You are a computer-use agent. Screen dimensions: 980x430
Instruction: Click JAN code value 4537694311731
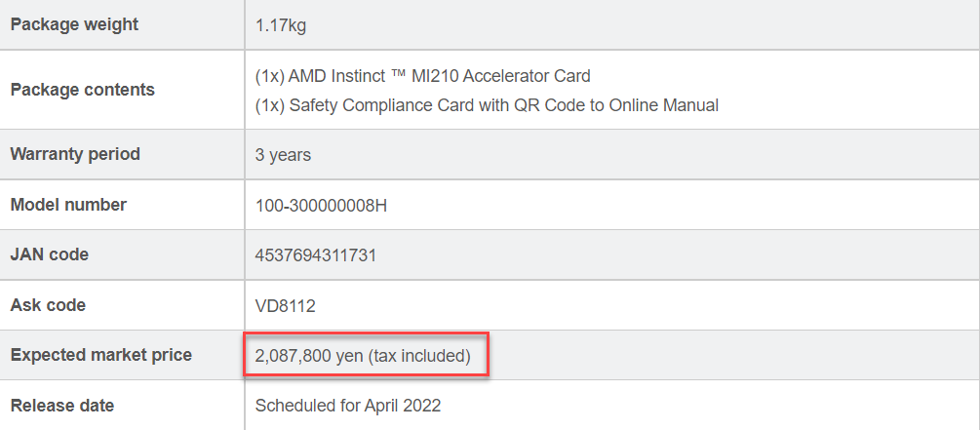316,255
